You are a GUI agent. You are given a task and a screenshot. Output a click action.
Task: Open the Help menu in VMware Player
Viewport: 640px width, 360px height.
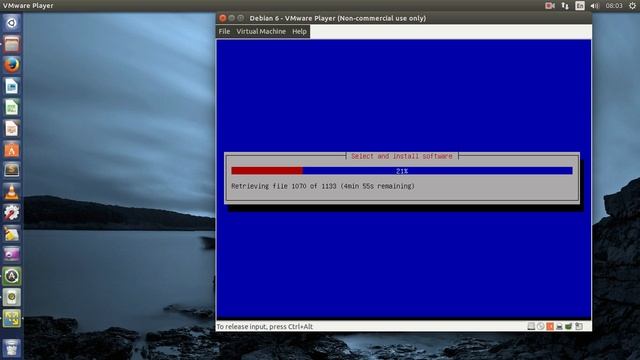click(x=299, y=31)
